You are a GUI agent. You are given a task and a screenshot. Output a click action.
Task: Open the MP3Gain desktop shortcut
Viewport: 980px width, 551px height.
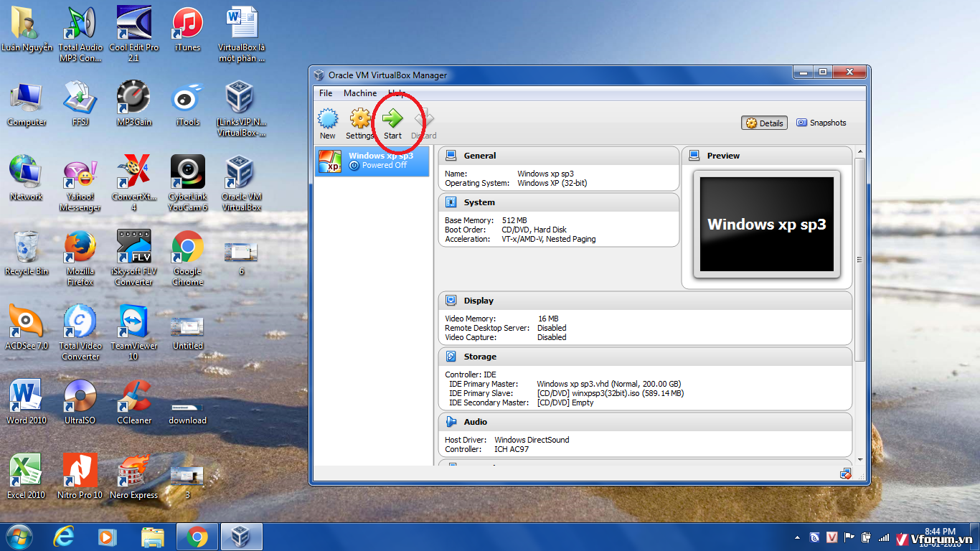click(134, 103)
